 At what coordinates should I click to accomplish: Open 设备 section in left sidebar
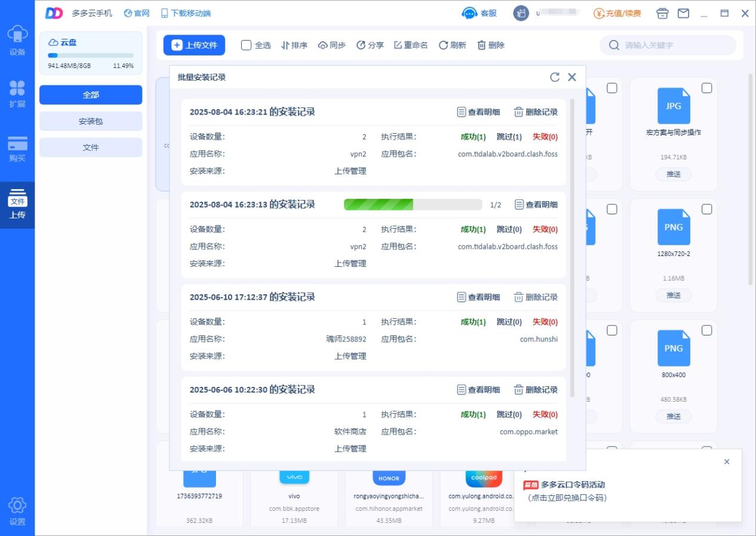click(x=17, y=41)
